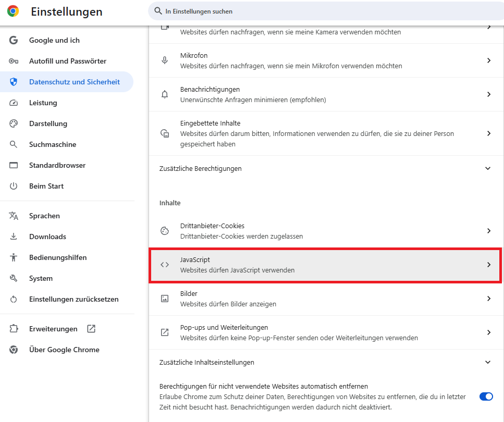Click the bell icon for Benachrichtigungen

165,94
